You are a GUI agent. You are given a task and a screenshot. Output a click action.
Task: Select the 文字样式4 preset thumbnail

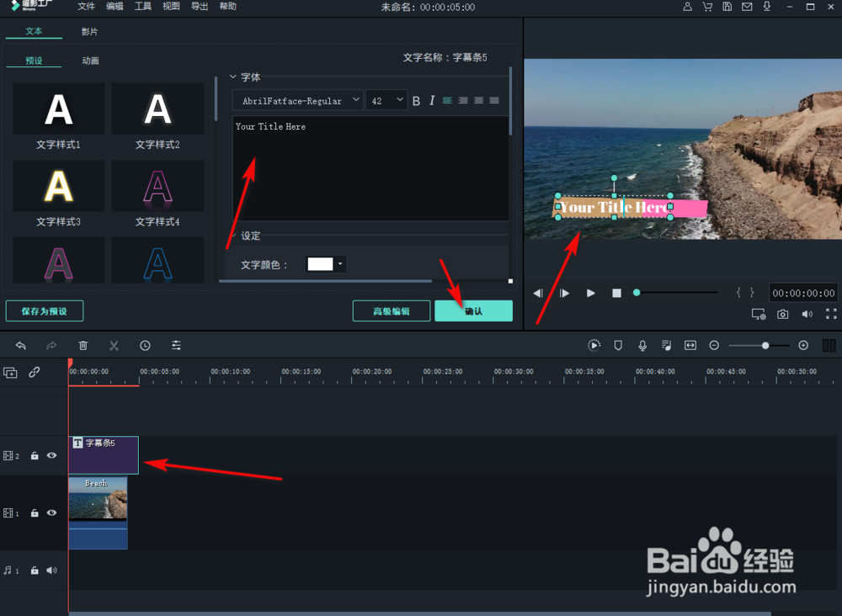(x=158, y=186)
